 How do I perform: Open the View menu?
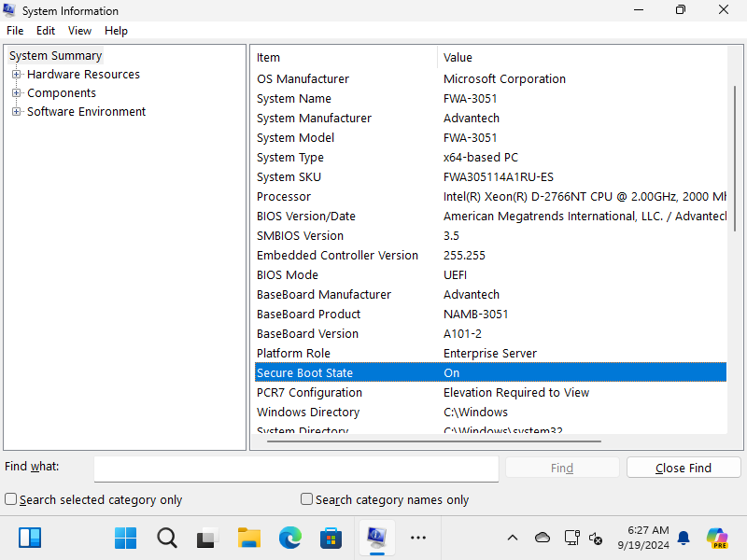(79, 31)
